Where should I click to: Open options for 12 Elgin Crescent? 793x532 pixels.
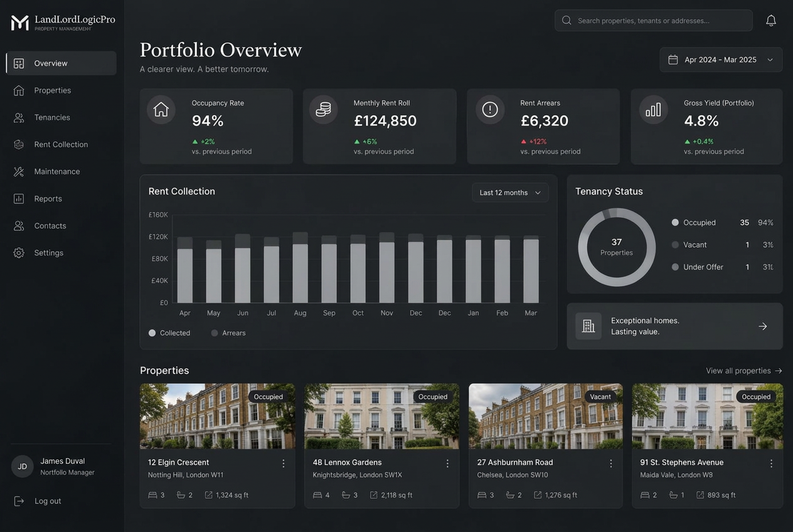coord(284,464)
